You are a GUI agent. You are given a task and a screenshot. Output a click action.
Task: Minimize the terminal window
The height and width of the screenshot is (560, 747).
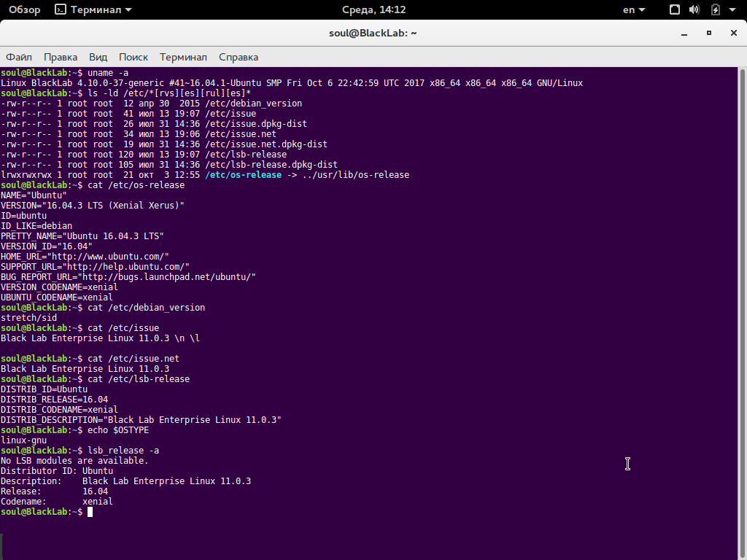(684, 34)
